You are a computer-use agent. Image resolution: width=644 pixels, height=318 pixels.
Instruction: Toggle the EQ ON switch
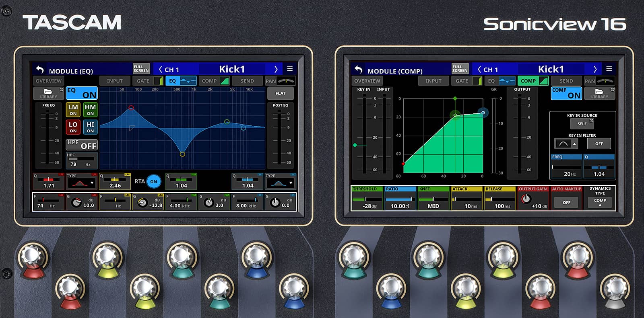click(82, 93)
